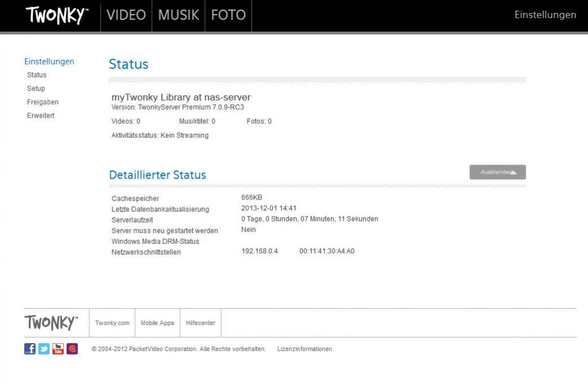Click the 'Cachespeicher' label
This screenshot has height=390, width=588.
tap(135, 198)
